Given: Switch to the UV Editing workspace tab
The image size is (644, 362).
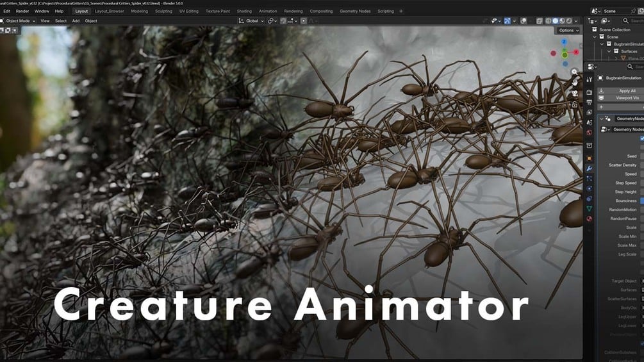Looking at the screenshot, I should click(x=188, y=11).
